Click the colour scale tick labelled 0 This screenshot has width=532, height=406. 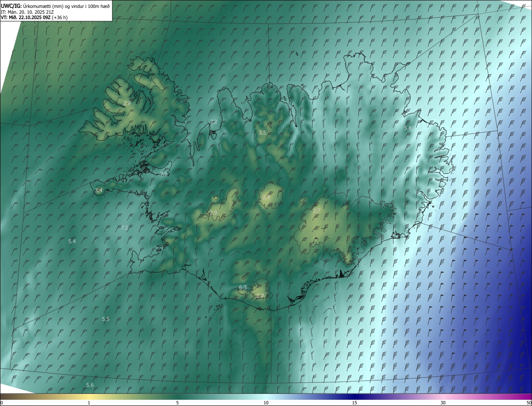tap(2, 403)
